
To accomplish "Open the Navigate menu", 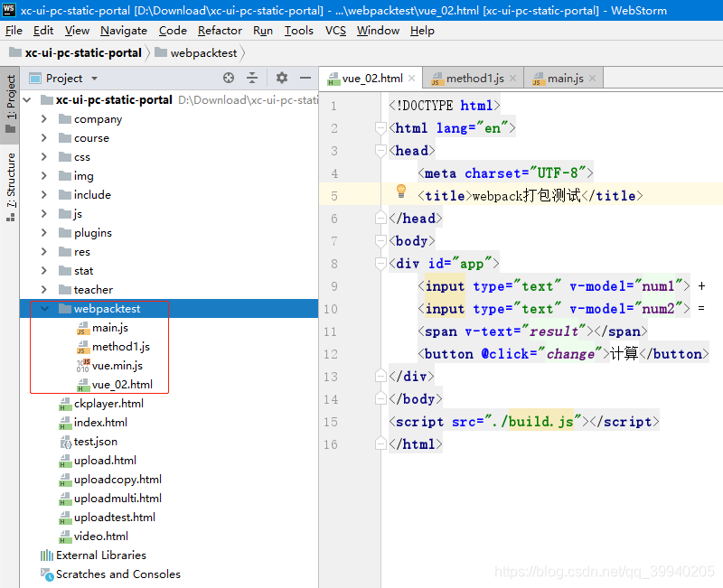I will click(124, 30).
